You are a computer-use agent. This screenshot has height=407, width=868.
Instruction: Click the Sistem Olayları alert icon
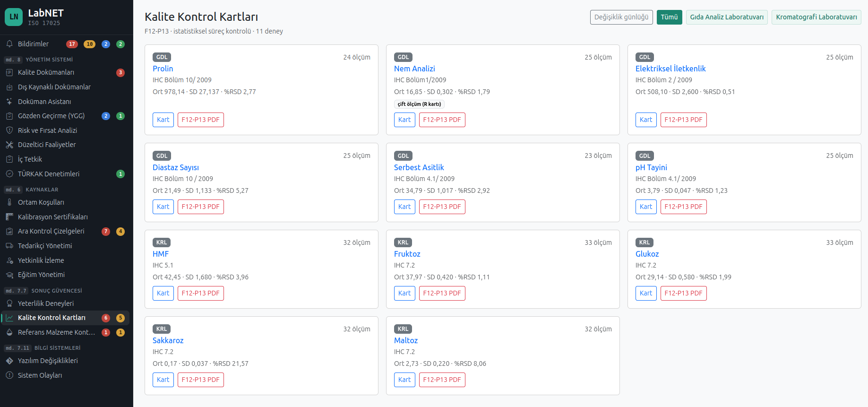(9, 375)
